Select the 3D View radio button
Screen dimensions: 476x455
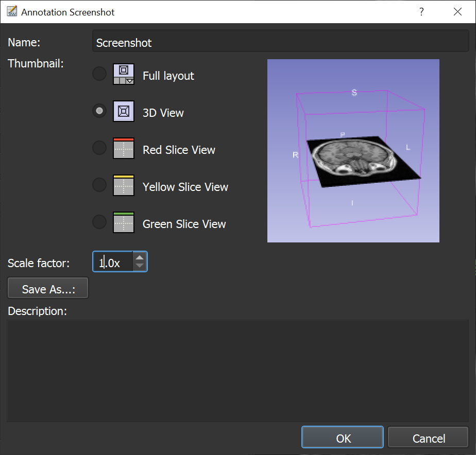[99, 111]
